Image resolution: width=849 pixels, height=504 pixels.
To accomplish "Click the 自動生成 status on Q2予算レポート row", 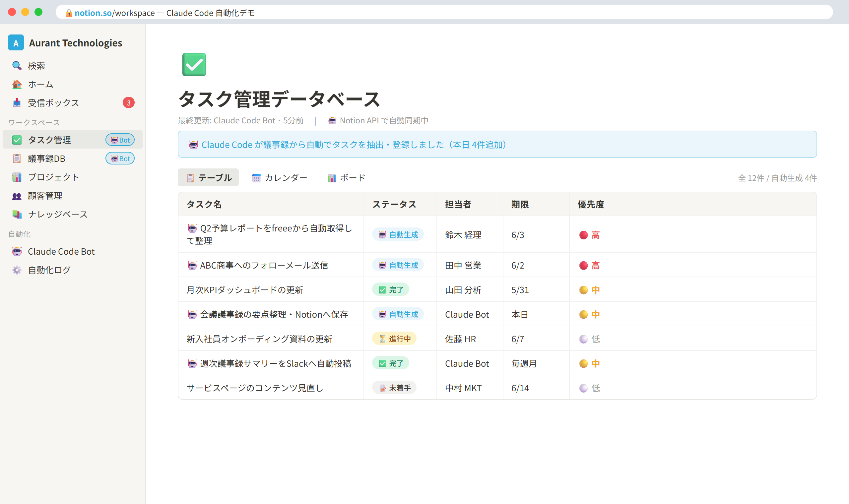I will tap(398, 235).
